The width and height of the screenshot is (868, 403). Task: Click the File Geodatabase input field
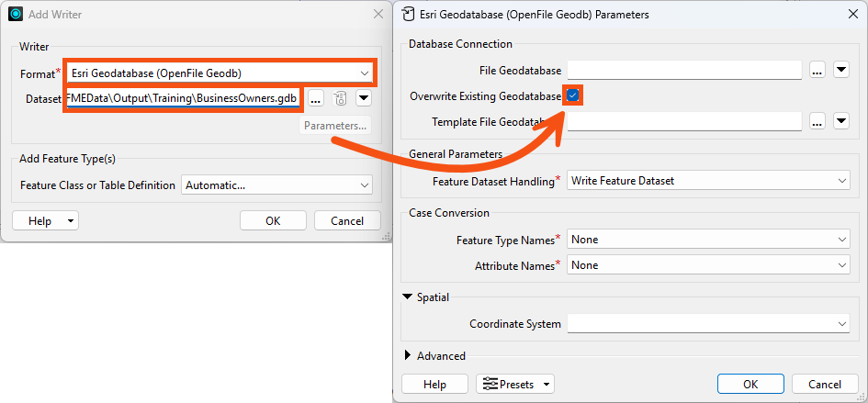click(684, 71)
